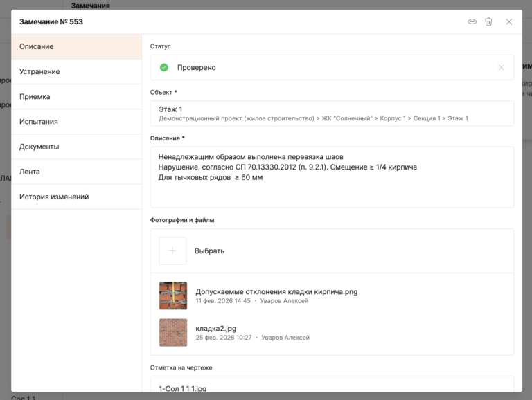Delete remark with trash icon
The width and height of the screenshot is (532, 400).
click(x=488, y=21)
